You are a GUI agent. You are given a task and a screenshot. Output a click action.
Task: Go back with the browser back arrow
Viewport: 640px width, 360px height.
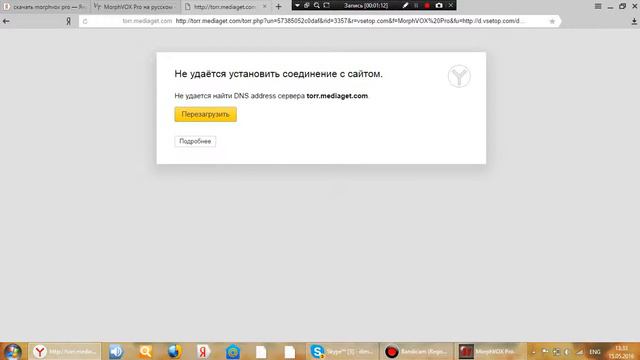tap(6, 21)
